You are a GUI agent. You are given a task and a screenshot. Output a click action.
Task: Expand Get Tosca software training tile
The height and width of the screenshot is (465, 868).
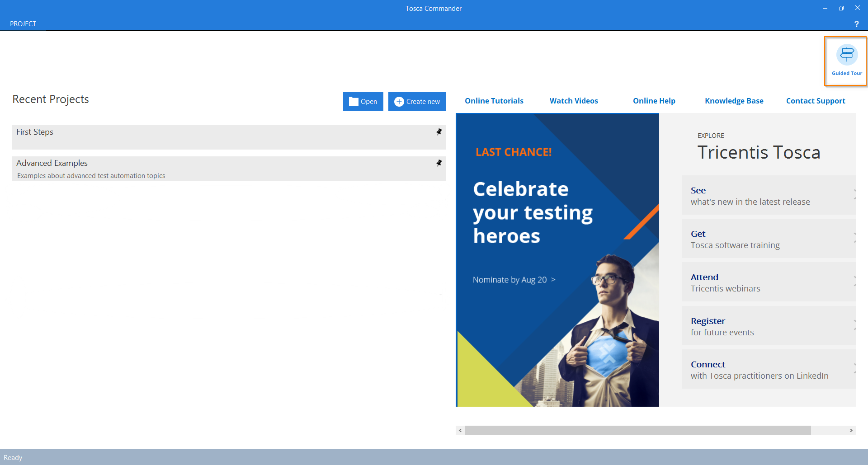[768, 239]
